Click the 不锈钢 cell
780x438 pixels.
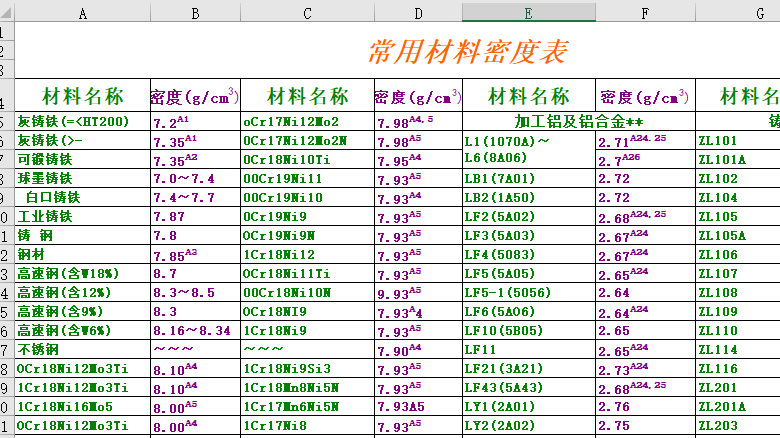point(83,349)
